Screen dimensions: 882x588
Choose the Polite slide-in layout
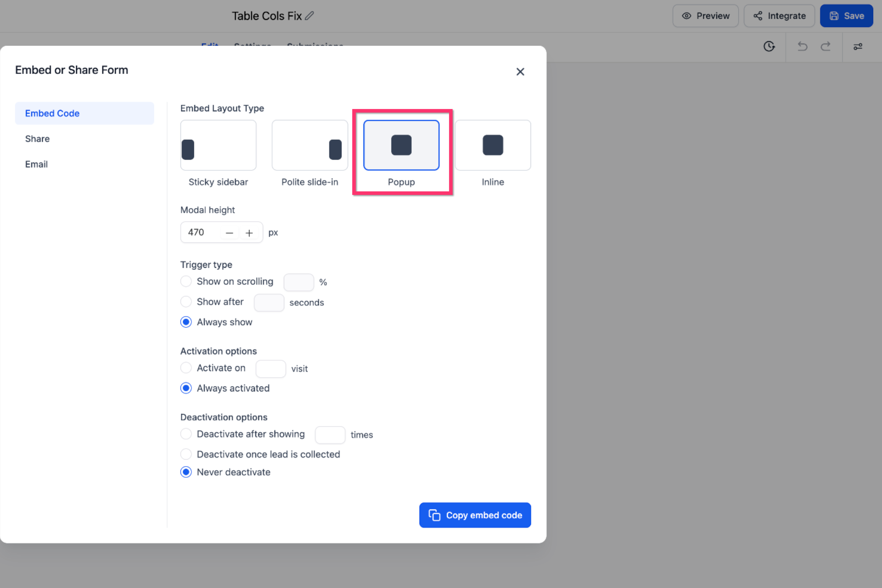coord(310,145)
